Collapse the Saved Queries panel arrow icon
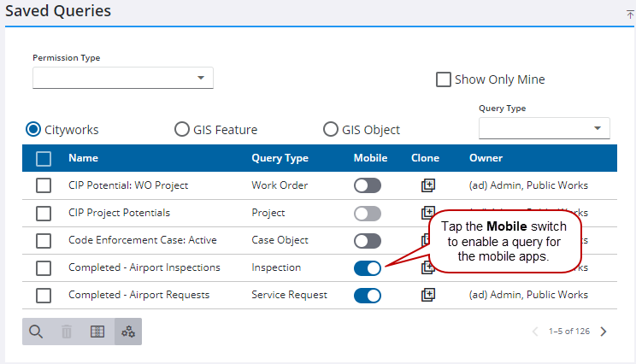This screenshot has width=636, height=364. pos(630,15)
